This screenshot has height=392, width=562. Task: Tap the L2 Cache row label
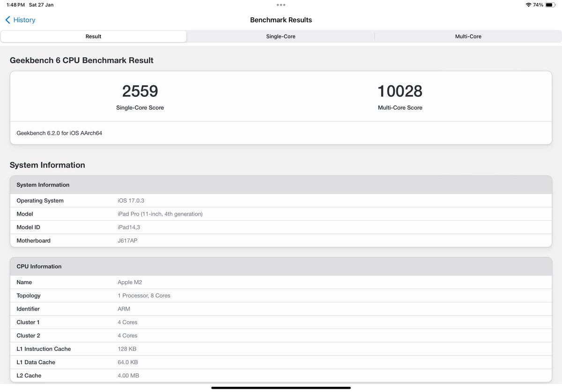[x=29, y=376]
